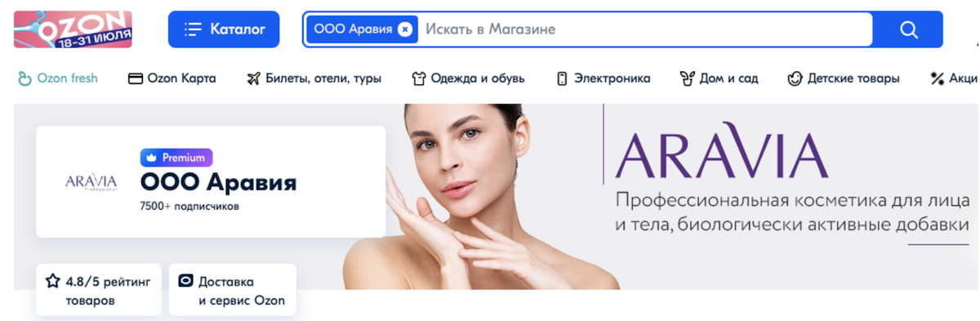The height and width of the screenshot is (321, 980).
Task: Click the airplane icon next to Билеты
Action: coord(253,78)
